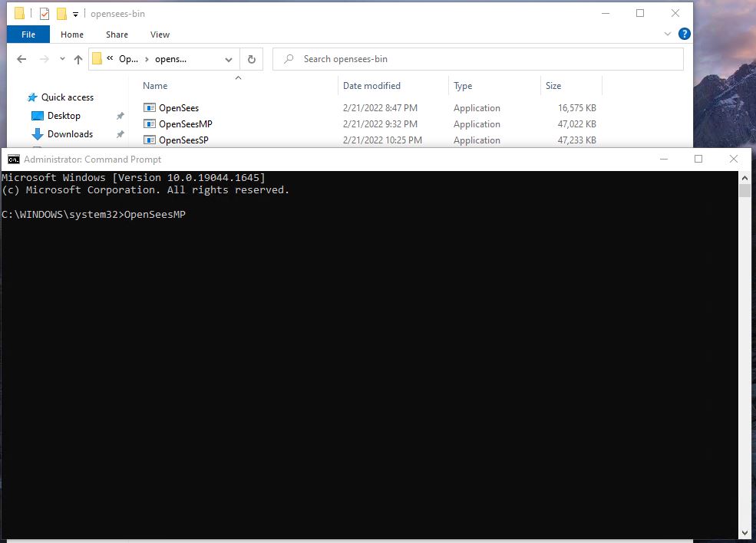Click the pin icon next to Desktop
The image size is (756, 543).
(x=120, y=116)
